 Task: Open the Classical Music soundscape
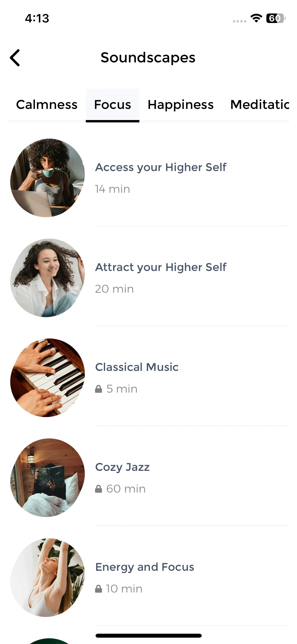(137, 367)
